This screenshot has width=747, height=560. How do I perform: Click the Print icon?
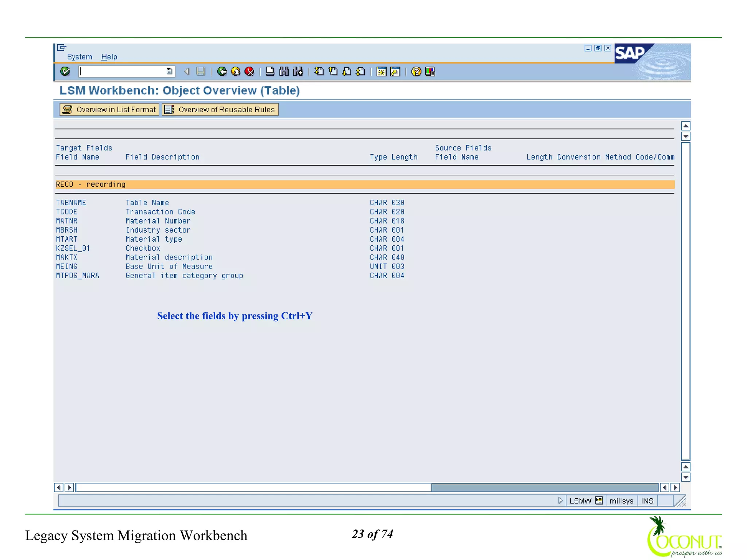pyautogui.click(x=270, y=71)
